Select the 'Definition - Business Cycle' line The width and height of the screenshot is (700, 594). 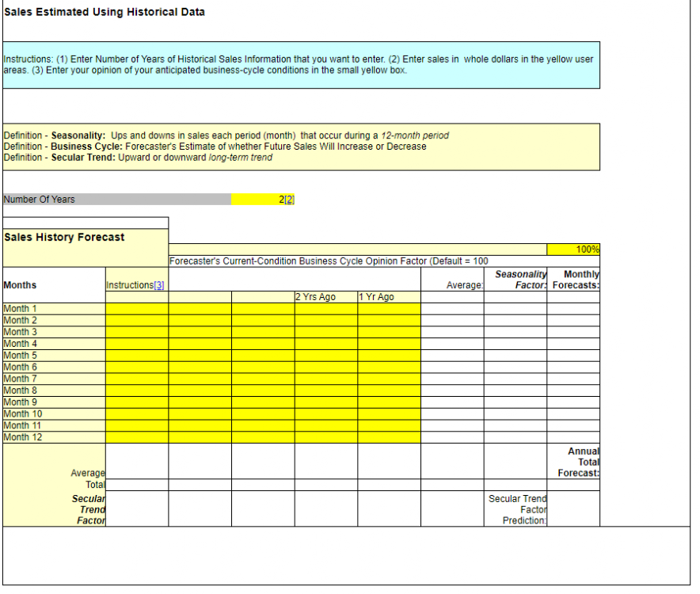215,147
